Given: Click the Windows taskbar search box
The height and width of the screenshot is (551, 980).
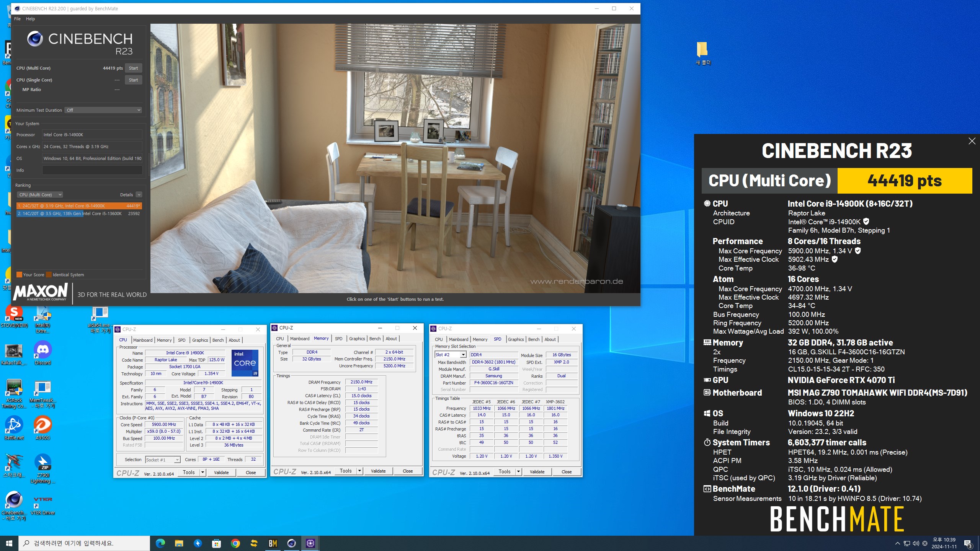Looking at the screenshot, I should (x=84, y=543).
